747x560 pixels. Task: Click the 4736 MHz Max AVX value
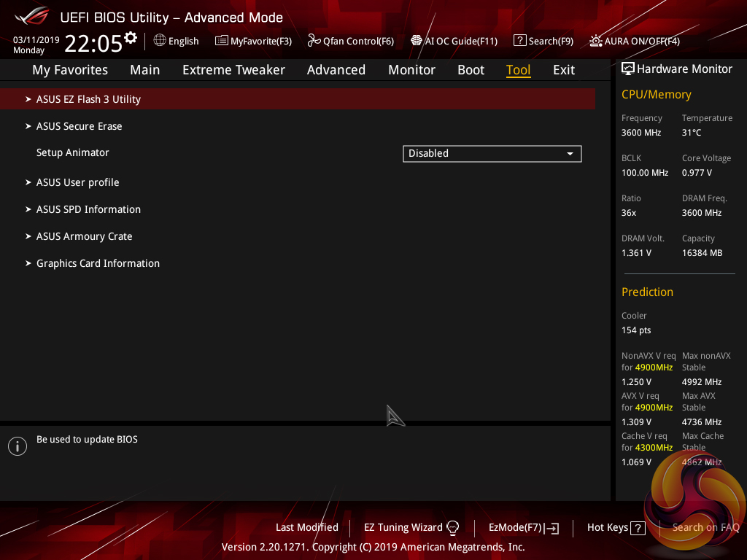coord(701,422)
